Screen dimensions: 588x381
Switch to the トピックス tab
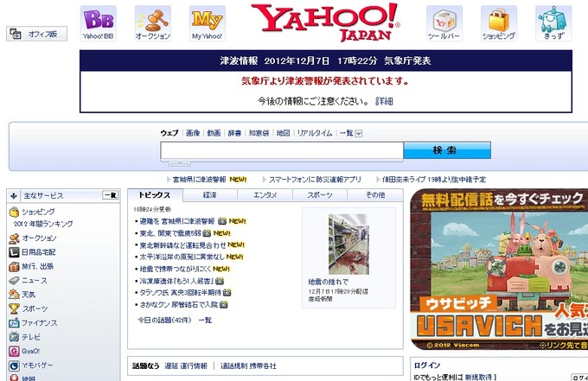(x=155, y=194)
